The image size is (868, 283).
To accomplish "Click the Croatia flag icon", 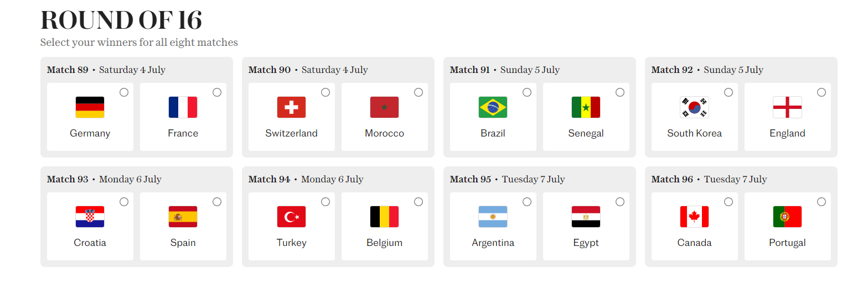I will tap(90, 217).
